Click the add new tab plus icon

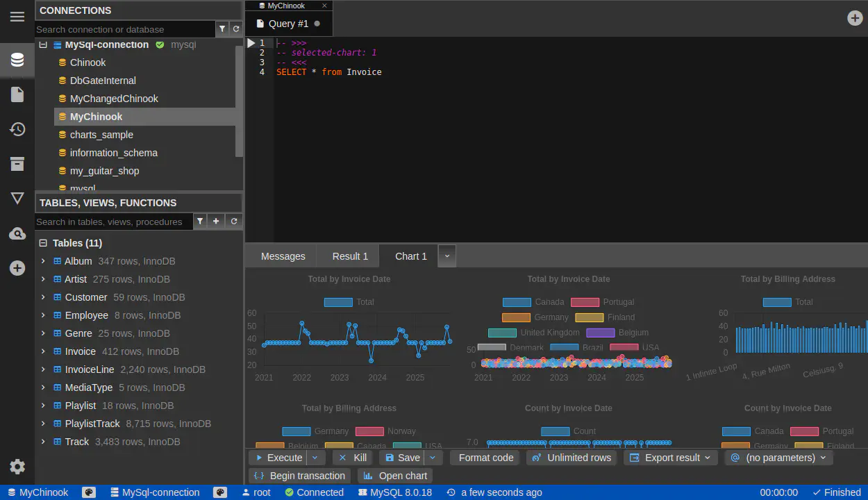(855, 18)
